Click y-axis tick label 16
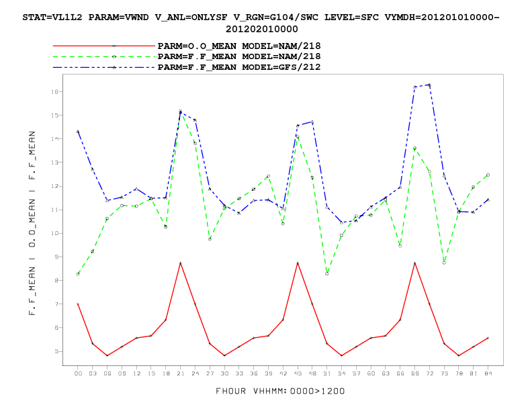This screenshot has width=532, height=411. pyautogui.click(x=54, y=91)
